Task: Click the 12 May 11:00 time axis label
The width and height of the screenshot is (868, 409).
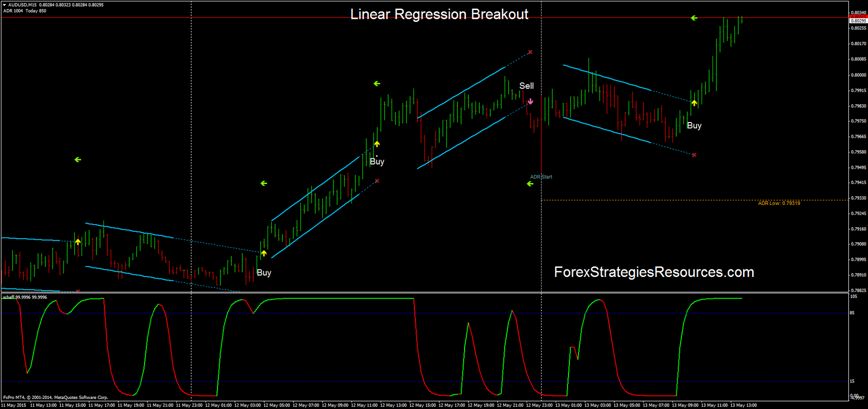Action: click(364, 406)
